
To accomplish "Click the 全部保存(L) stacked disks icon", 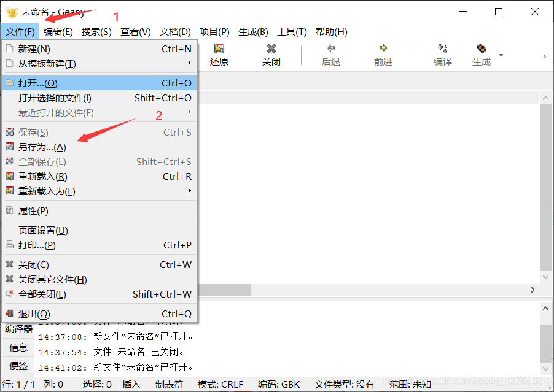I will click(x=10, y=161).
